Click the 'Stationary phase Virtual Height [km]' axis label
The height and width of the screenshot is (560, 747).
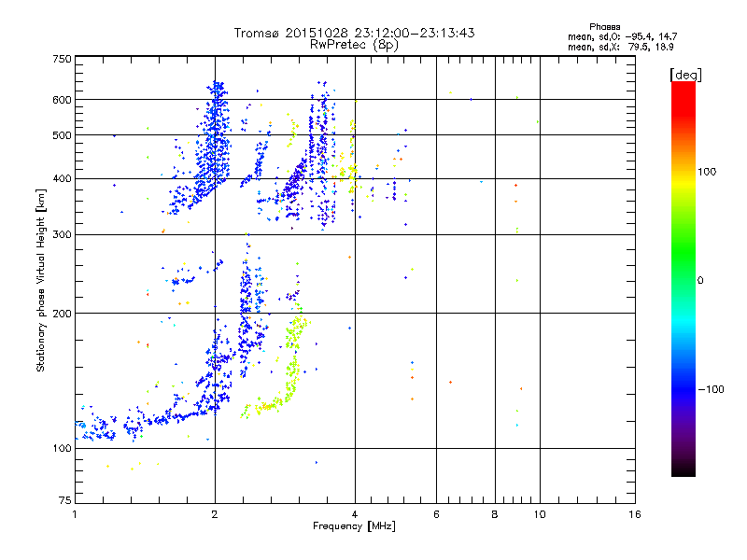tap(41, 280)
